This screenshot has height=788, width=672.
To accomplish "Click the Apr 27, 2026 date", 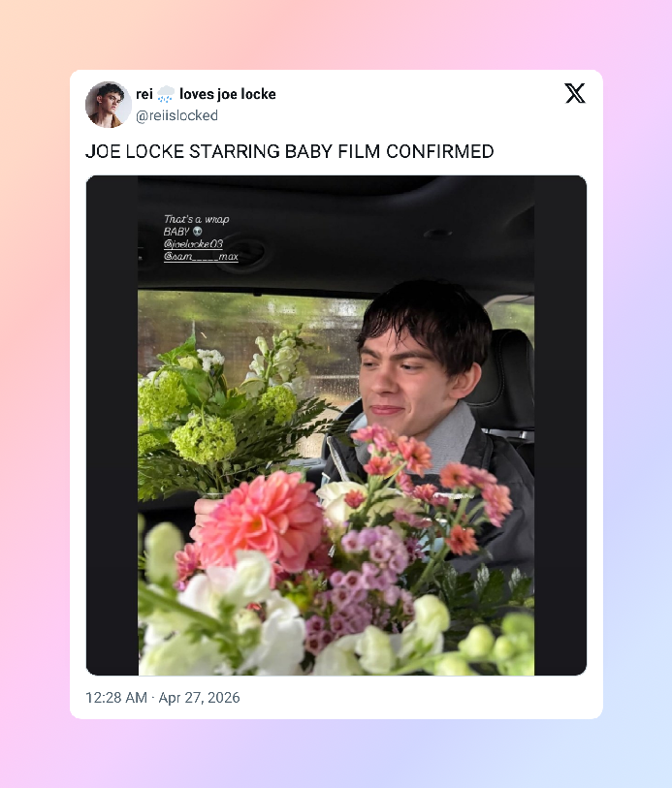I will click(x=199, y=698).
